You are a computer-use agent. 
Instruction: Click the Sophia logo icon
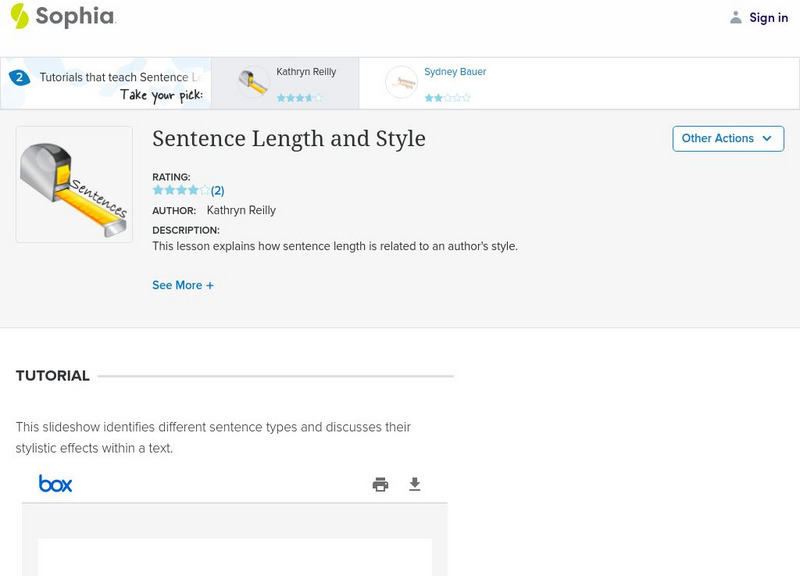click(x=20, y=16)
